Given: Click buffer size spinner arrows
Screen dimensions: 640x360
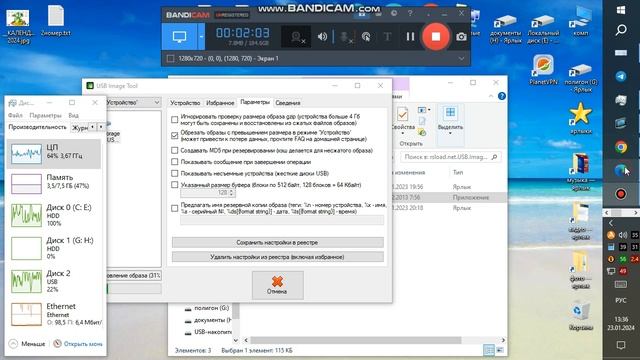Looking at the screenshot, I should click(231, 193).
